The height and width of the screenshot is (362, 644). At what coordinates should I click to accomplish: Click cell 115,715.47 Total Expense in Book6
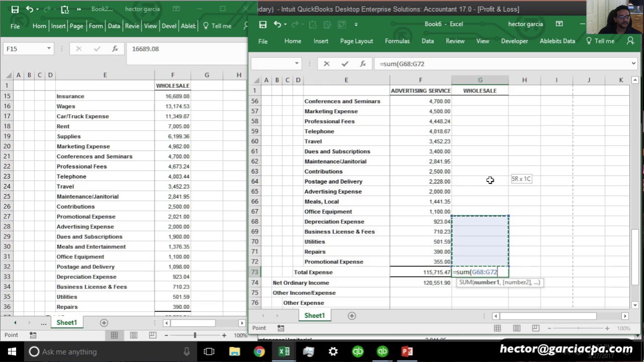tap(421, 272)
